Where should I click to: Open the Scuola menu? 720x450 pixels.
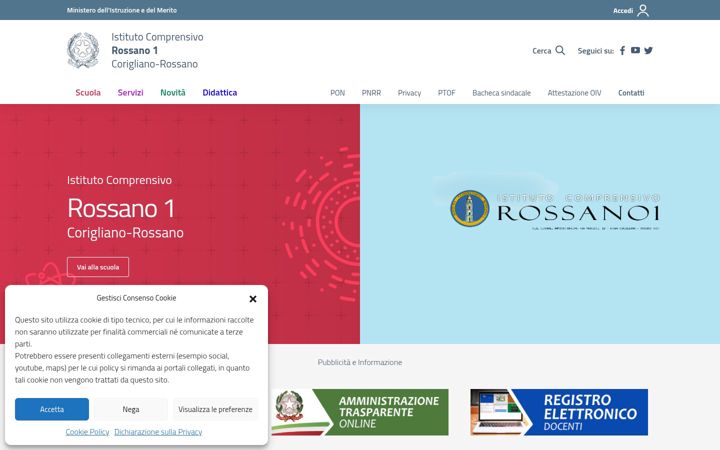(x=88, y=92)
